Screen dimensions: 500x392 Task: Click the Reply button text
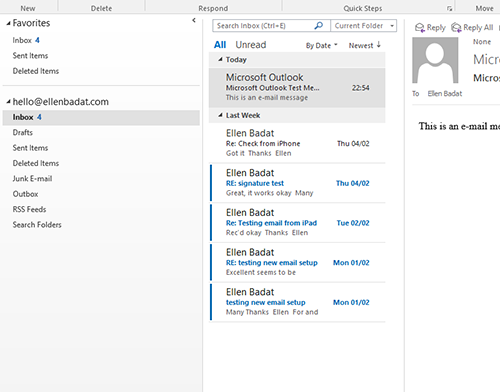click(x=436, y=28)
